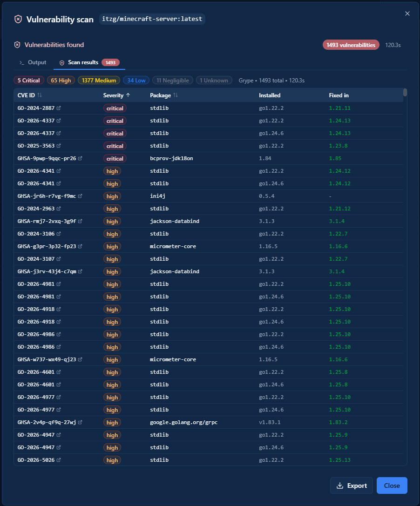The image size is (420, 506).
Task: Click the sort arrows icon beside Package
Action: click(176, 95)
